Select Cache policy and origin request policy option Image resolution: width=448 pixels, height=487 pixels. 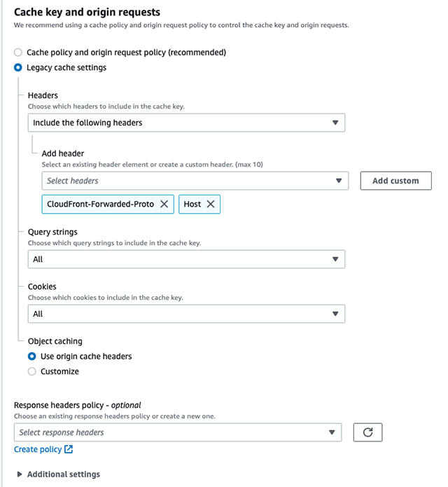[18, 52]
